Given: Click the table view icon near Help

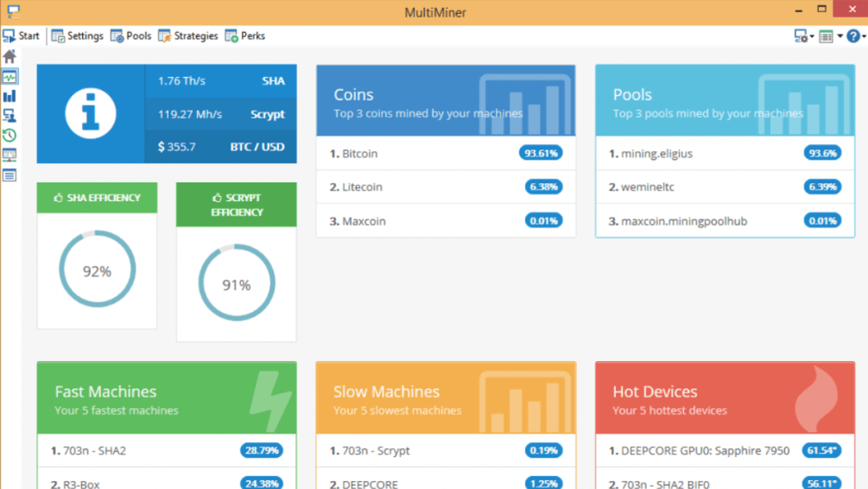Looking at the screenshot, I should [826, 35].
